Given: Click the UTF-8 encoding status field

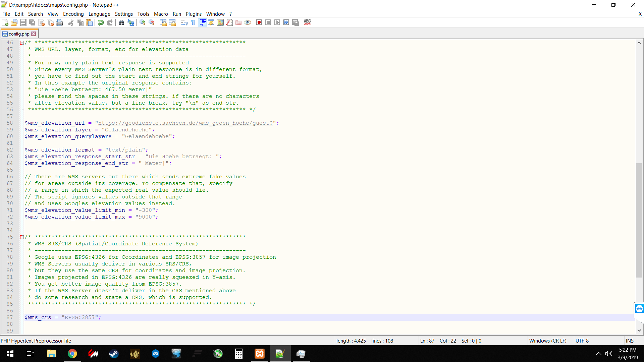Looking at the screenshot, I should tap(582, 341).
